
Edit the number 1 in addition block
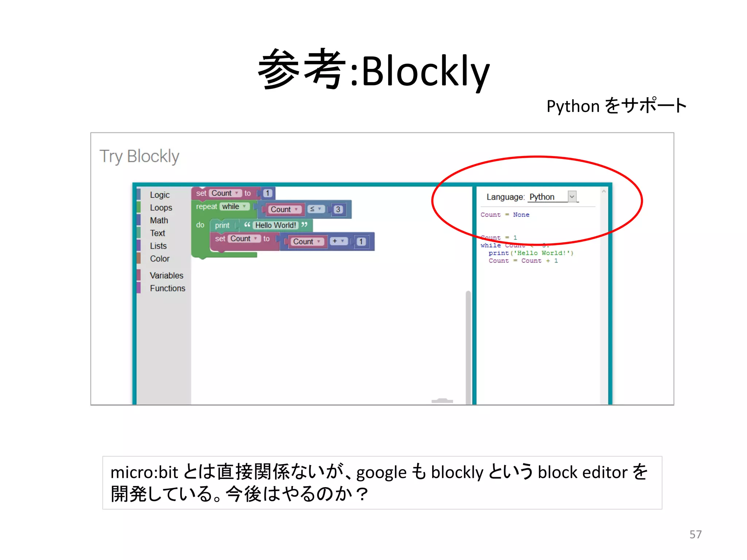(361, 241)
